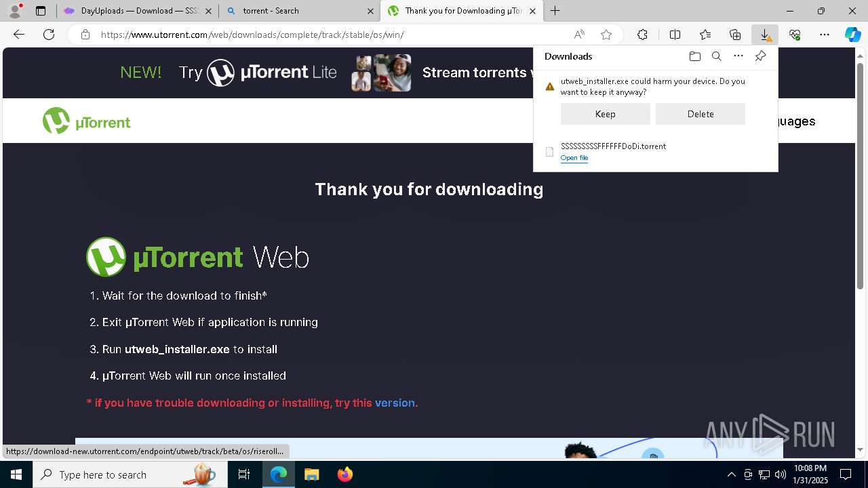The width and height of the screenshot is (868, 488).
Task: Open the tab actions menu icon
Action: pyautogui.click(x=41, y=11)
